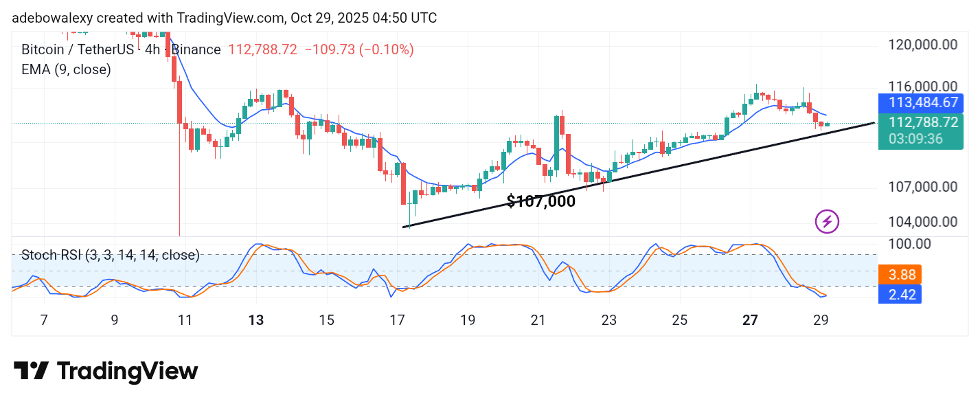Click the date label 23 on time axis
Screen dimensions: 980x406
click(x=609, y=320)
